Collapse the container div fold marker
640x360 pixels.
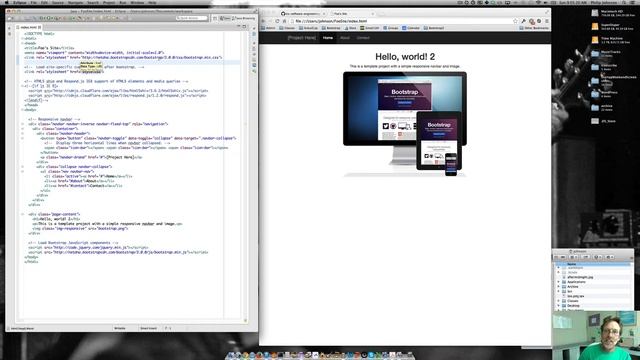[22, 129]
